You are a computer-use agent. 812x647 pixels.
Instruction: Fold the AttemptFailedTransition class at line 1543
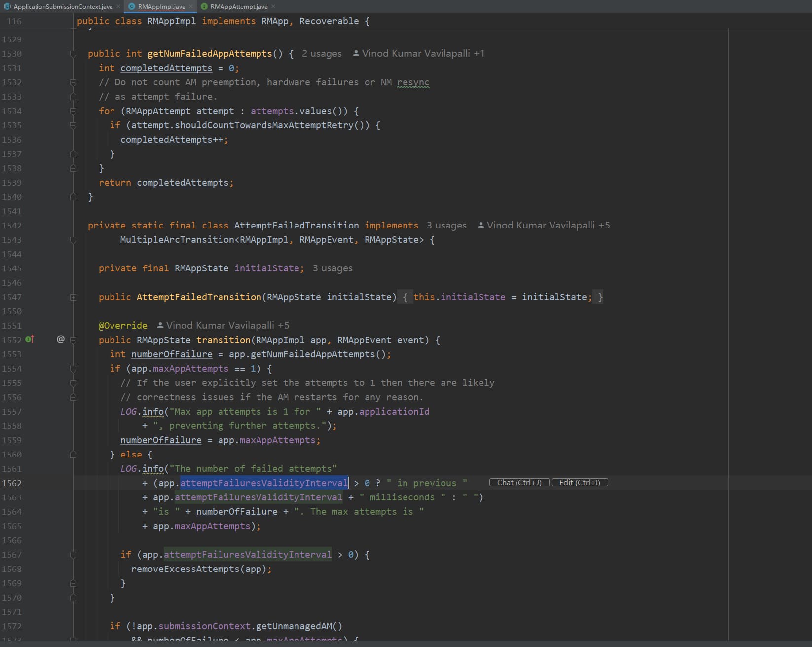pyautogui.click(x=73, y=240)
